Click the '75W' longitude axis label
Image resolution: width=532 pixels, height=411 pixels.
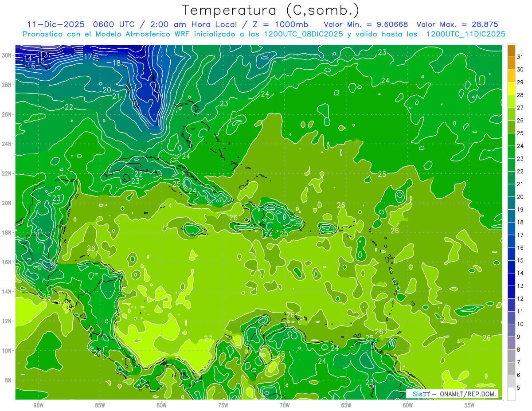pyautogui.click(x=223, y=405)
